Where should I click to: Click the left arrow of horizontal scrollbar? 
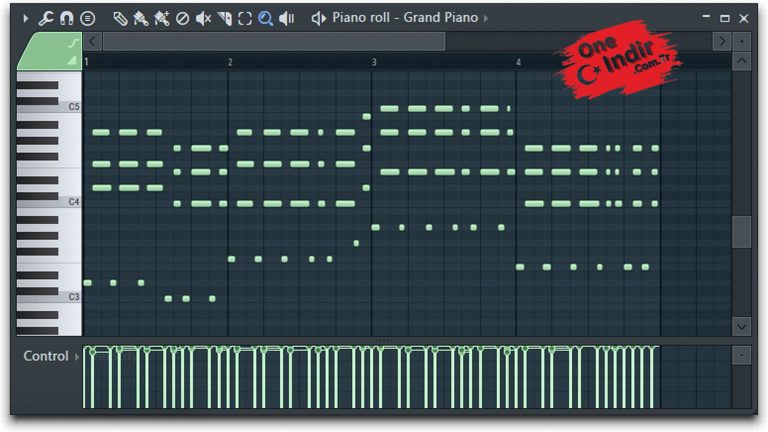point(93,42)
